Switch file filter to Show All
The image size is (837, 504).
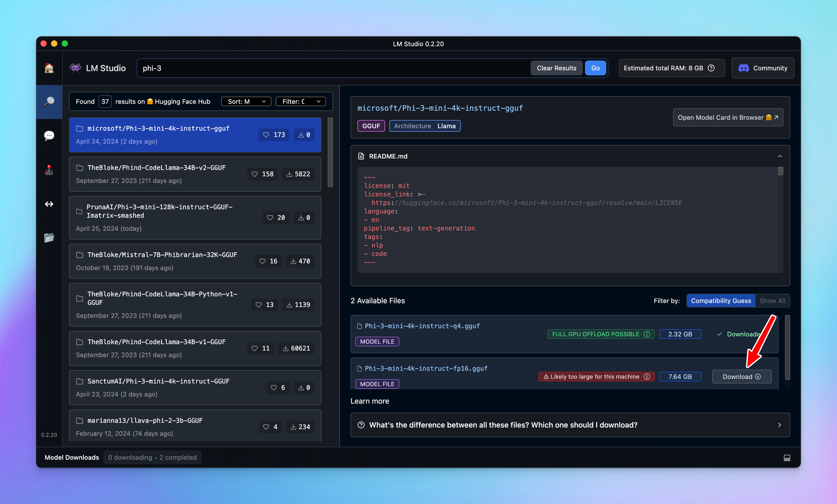(x=772, y=301)
